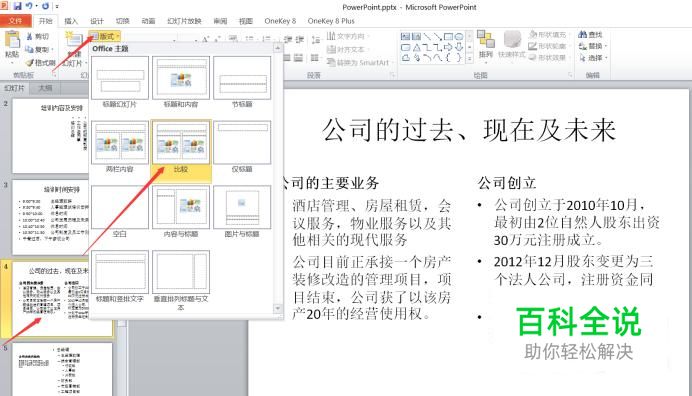Select the oval shape in shapes gallery

(459, 37)
